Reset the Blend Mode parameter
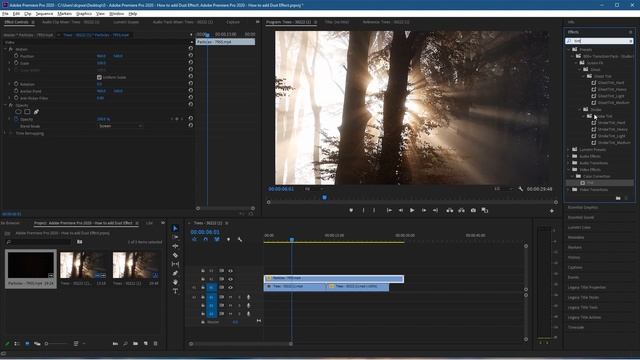The width and height of the screenshot is (640, 360). point(190,126)
